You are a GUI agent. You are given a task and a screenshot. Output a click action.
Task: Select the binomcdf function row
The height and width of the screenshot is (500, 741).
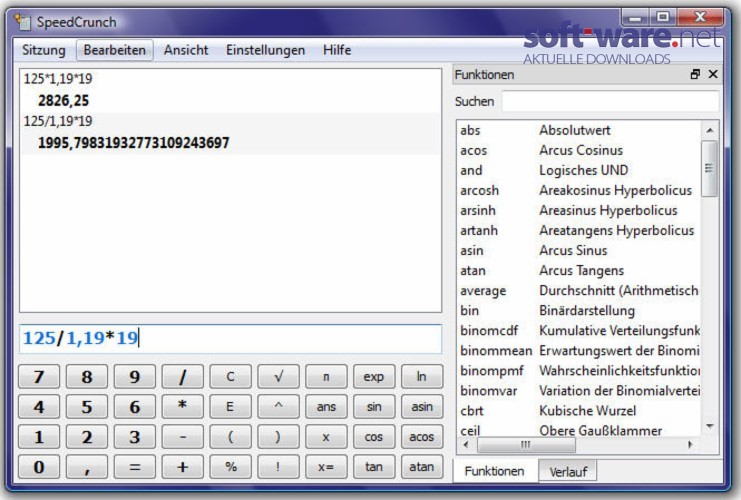pos(579,331)
